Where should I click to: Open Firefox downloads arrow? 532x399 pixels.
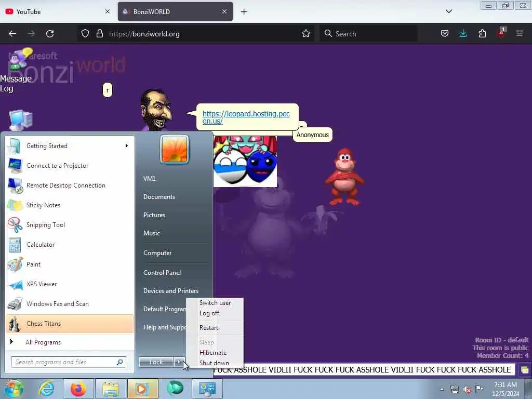[x=463, y=33]
